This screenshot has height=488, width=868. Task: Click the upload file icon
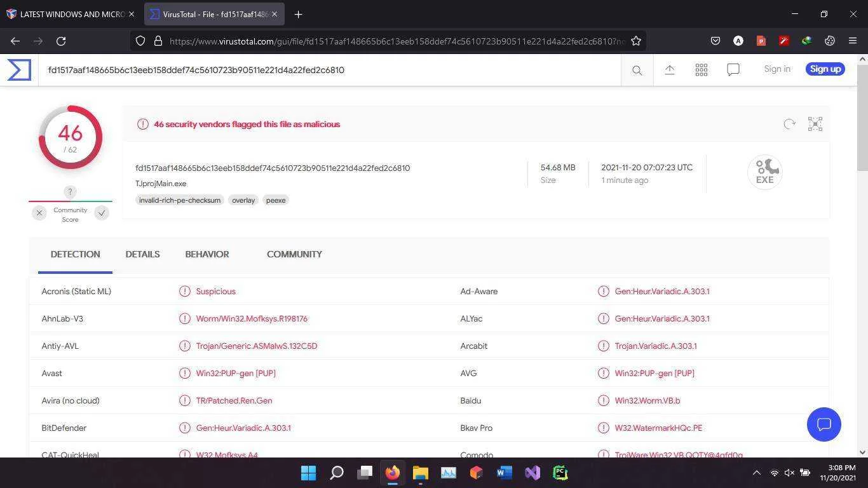tap(670, 69)
